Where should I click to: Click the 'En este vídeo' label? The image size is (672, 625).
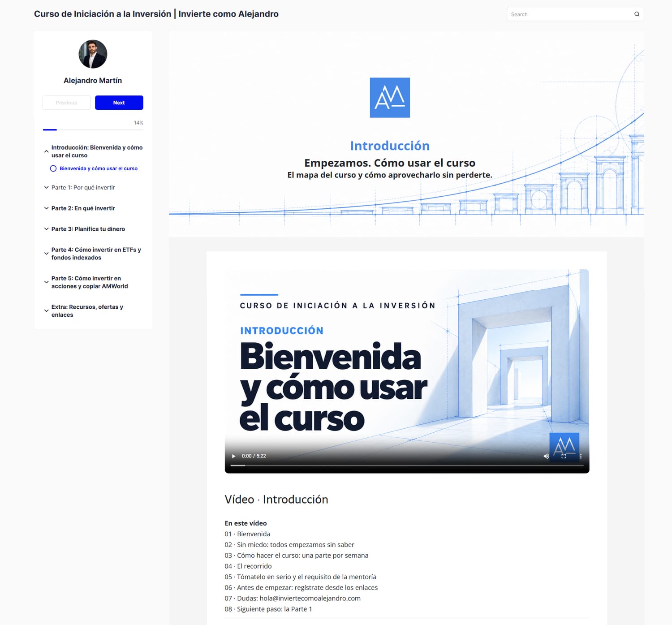(x=246, y=523)
